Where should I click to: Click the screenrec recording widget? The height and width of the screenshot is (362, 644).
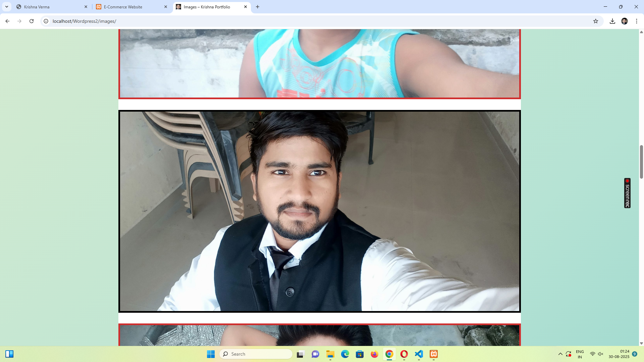(627, 193)
